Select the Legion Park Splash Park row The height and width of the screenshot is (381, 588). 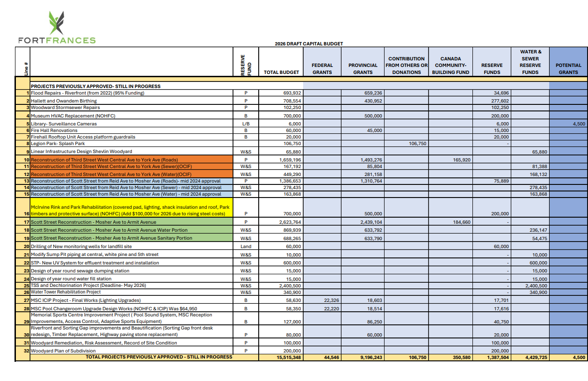[58, 144]
